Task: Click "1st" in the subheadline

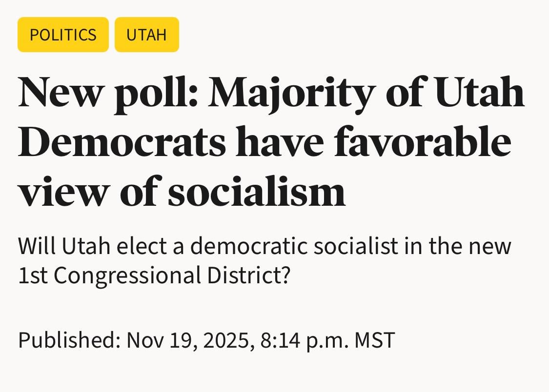Action: click(33, 275)
